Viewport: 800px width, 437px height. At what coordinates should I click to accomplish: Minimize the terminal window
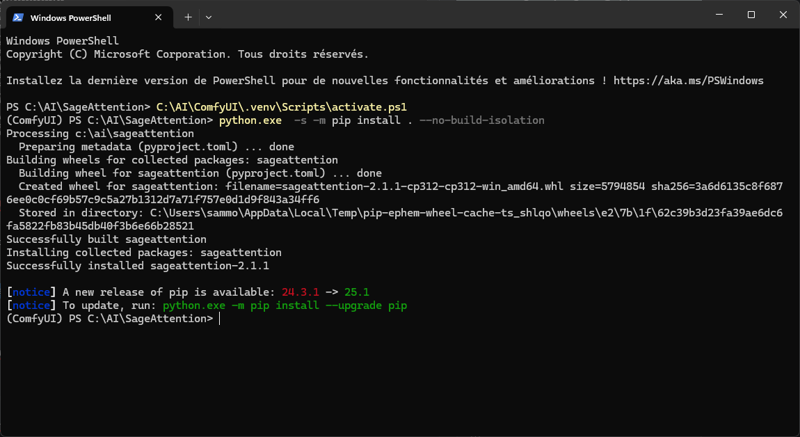click(719, 15)
